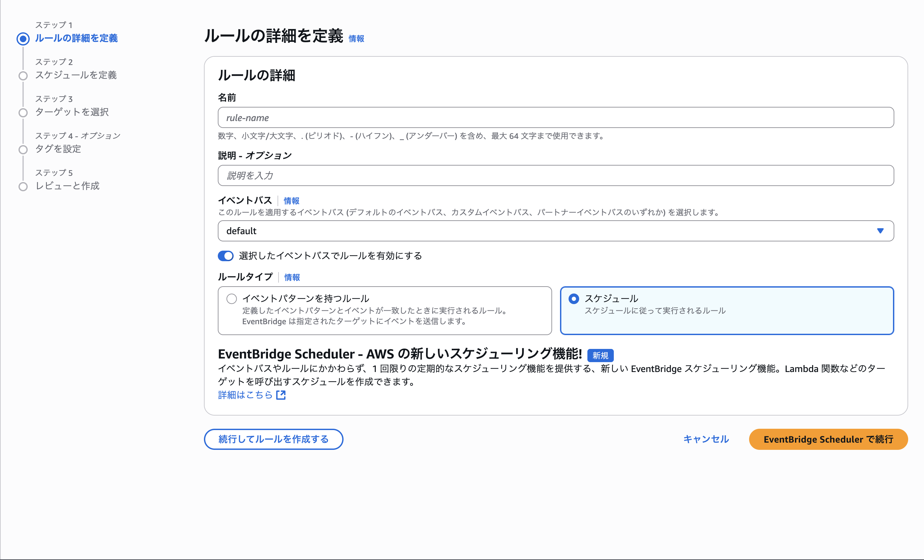Click the step 5 circle indicator

(x=23, y=186)
